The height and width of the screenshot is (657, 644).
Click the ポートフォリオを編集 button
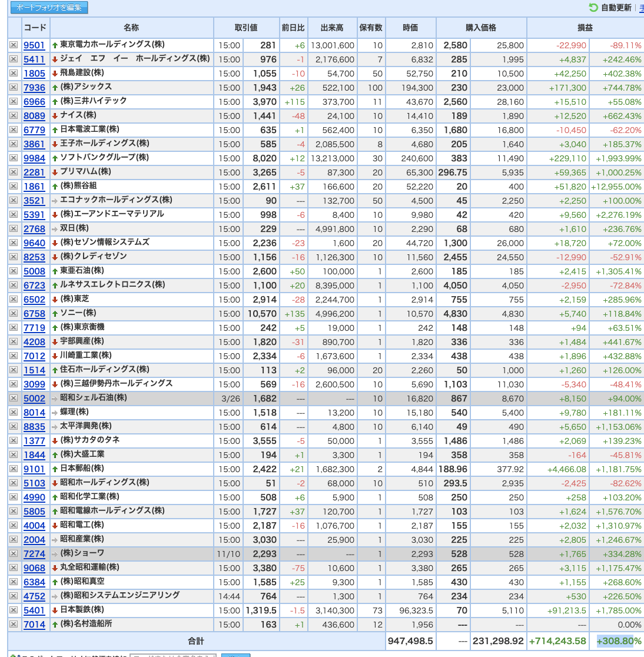(49, 7)
